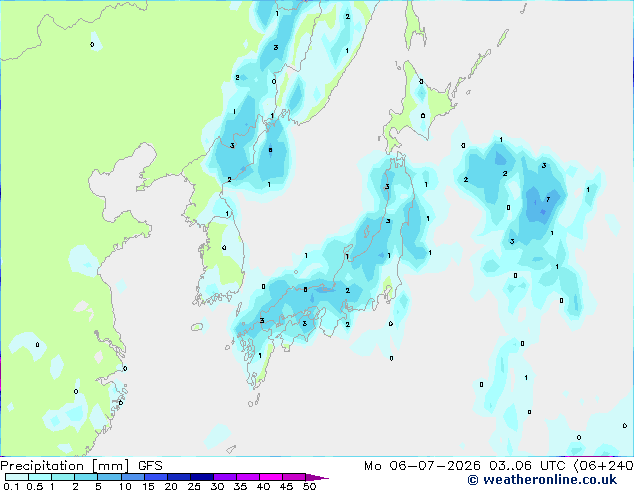Pick the 45–50 mm legend swatch

point(294,477)
